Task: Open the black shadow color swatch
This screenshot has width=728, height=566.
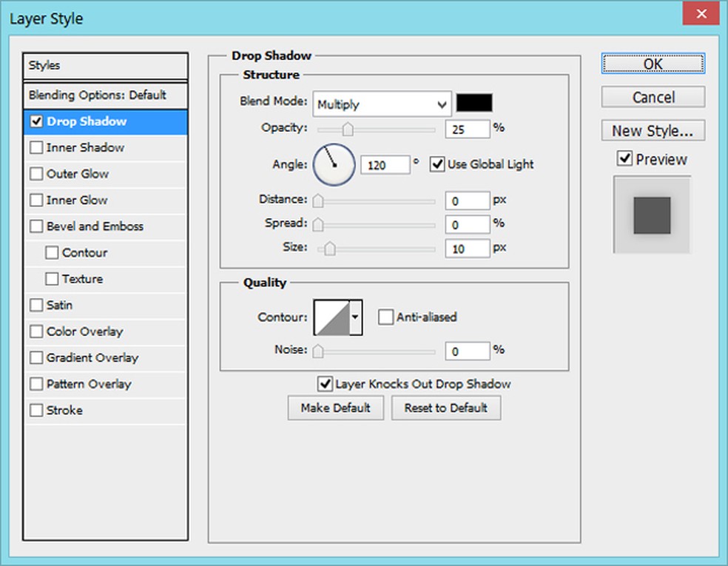Action: 474,104
